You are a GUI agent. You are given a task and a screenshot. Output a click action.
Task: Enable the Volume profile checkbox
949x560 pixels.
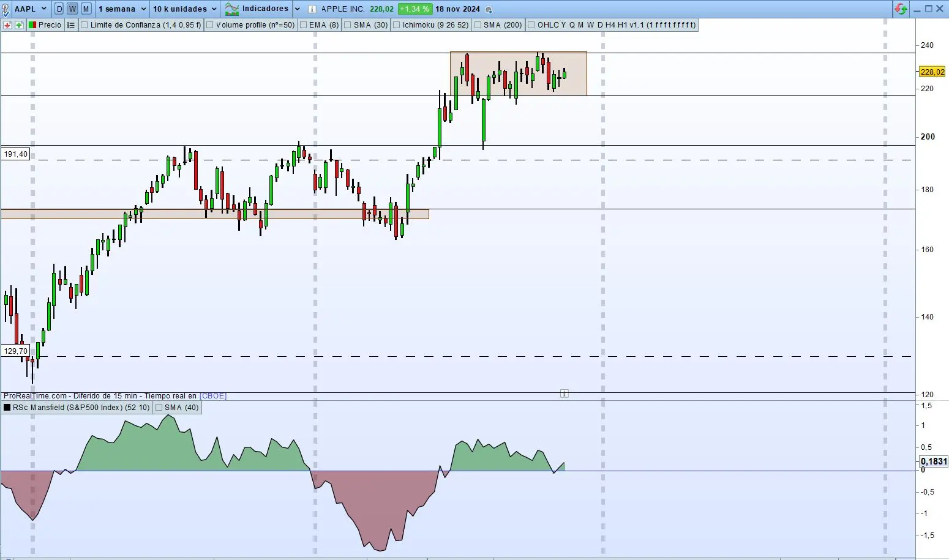click(x=210, y=25)
